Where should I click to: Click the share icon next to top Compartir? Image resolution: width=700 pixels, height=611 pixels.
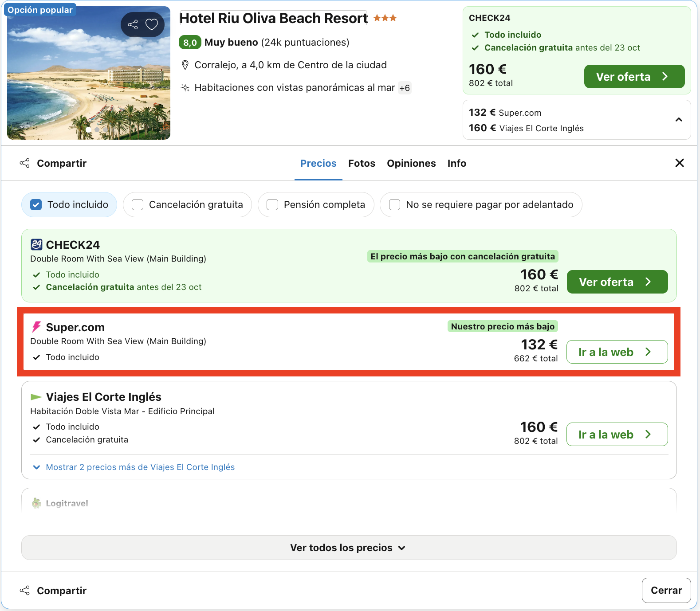(25, 163)
